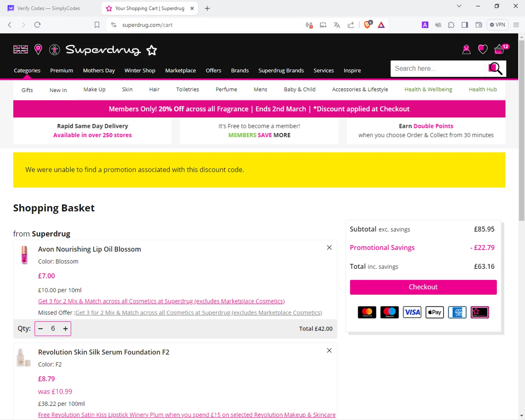Decrease Avon Lip Oil quantity with minus
525x420 pixels.
(41, 329)
